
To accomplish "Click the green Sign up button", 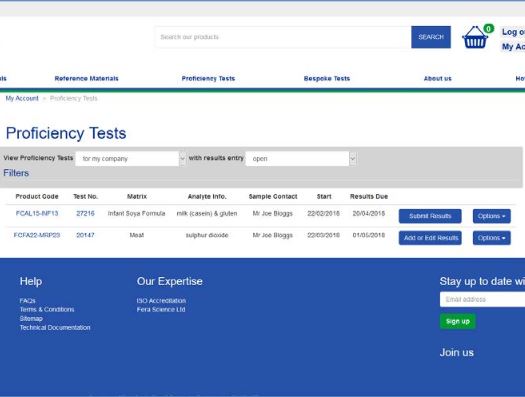I will [458, 321].
